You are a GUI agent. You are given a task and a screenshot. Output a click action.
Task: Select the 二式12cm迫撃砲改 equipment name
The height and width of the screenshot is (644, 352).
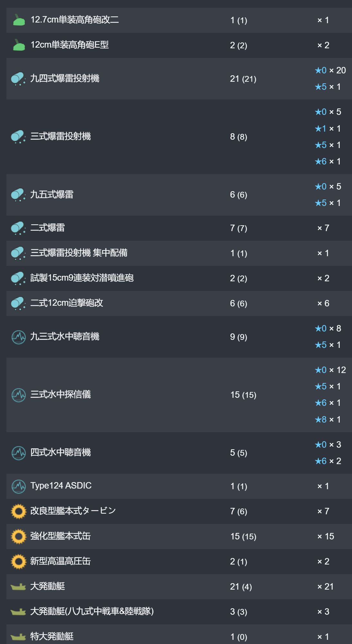coord(67,303)
